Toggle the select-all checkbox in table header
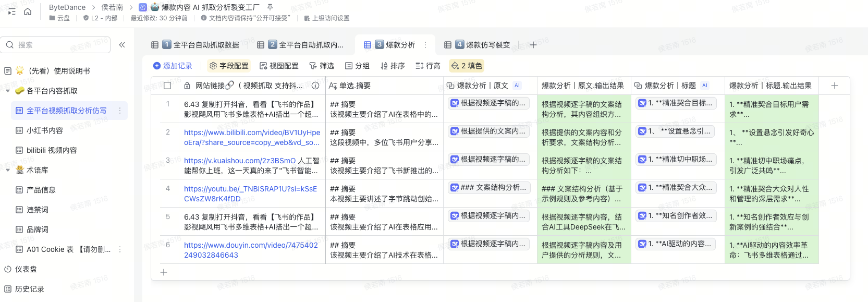Viewport: 868px width, 302px height. (167, 86)
